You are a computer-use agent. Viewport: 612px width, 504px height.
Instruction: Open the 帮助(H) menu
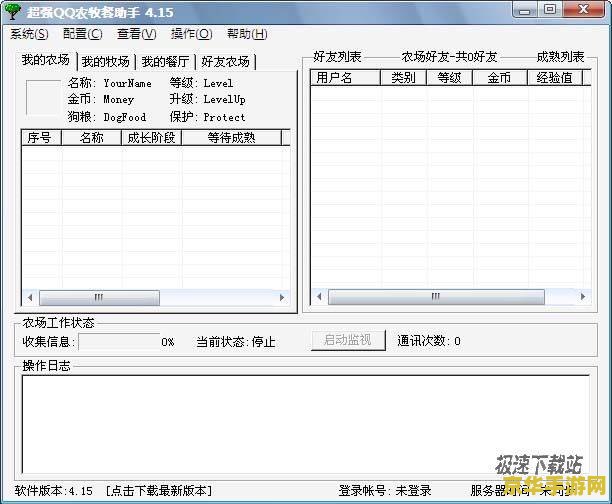(x=247, y=34)
